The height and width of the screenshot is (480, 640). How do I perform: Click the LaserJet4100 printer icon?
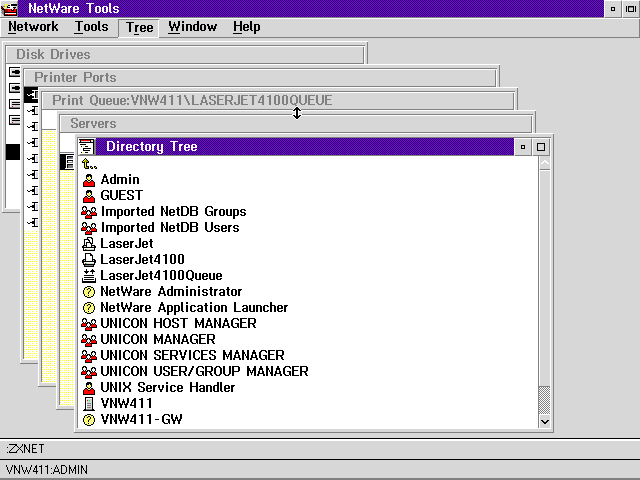(x=89, y=260)
